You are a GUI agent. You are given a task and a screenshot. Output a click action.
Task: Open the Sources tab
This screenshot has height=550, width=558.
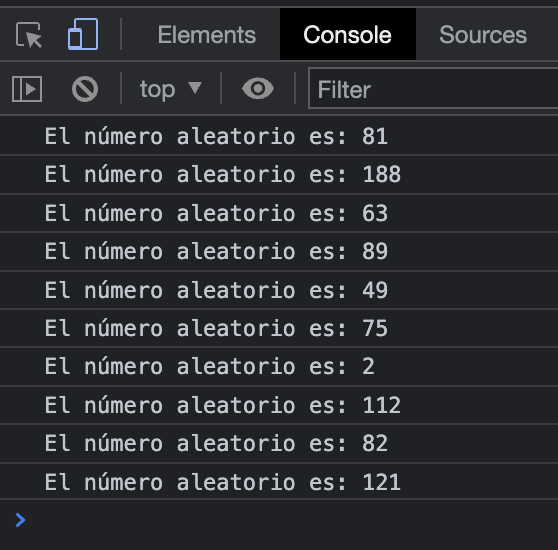[x=483, y=35]
